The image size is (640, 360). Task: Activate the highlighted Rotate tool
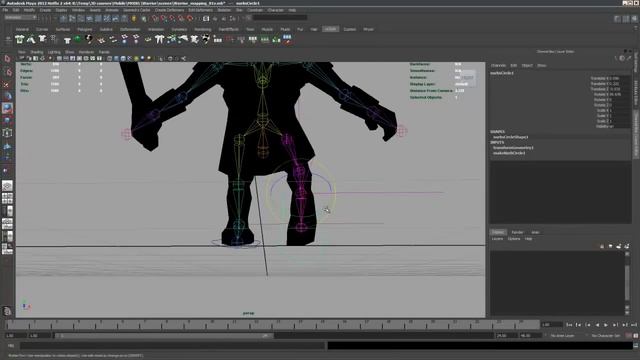click(x=7, y=108)
